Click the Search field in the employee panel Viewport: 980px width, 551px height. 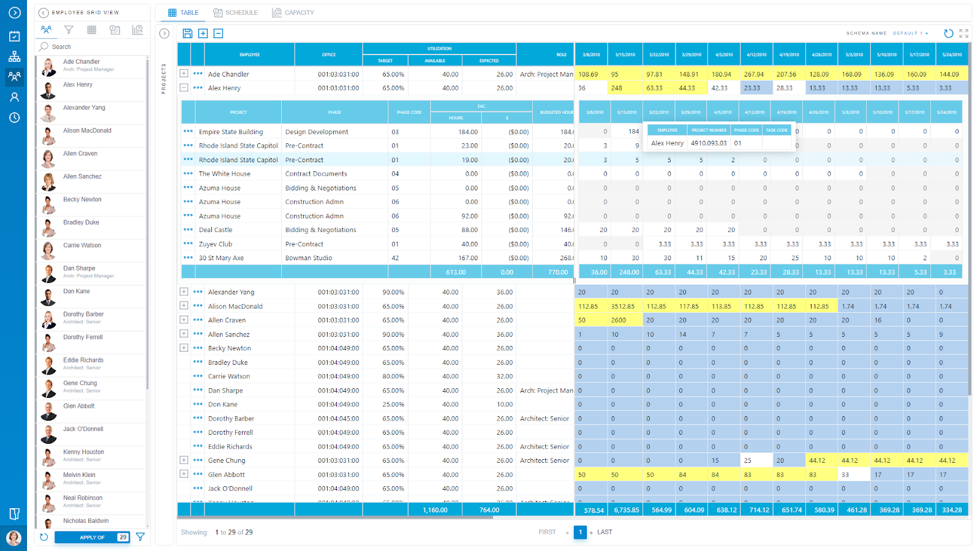92,47
